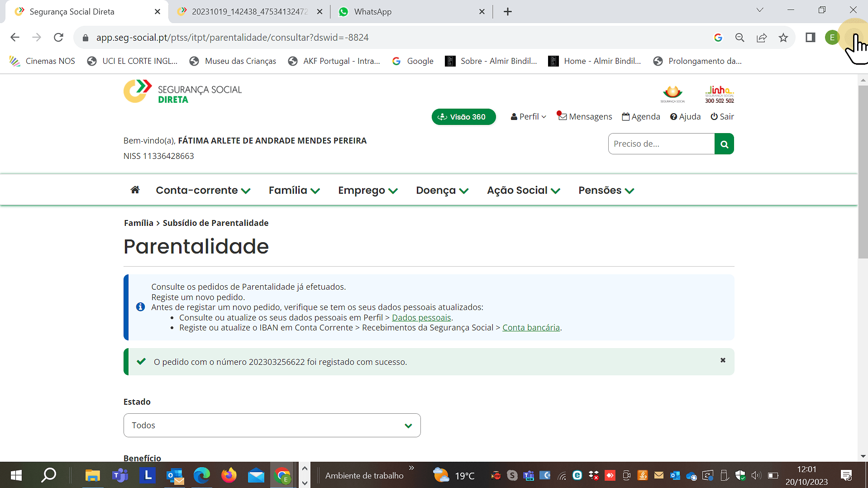The width and height of the screenshot is (868, 488).
Task: Click Sair to log out
Action: 722,116
